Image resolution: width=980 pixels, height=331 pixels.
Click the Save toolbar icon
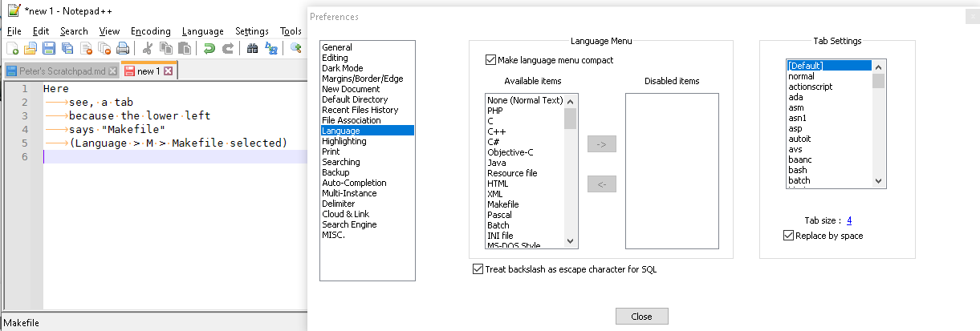pos(49,48)
